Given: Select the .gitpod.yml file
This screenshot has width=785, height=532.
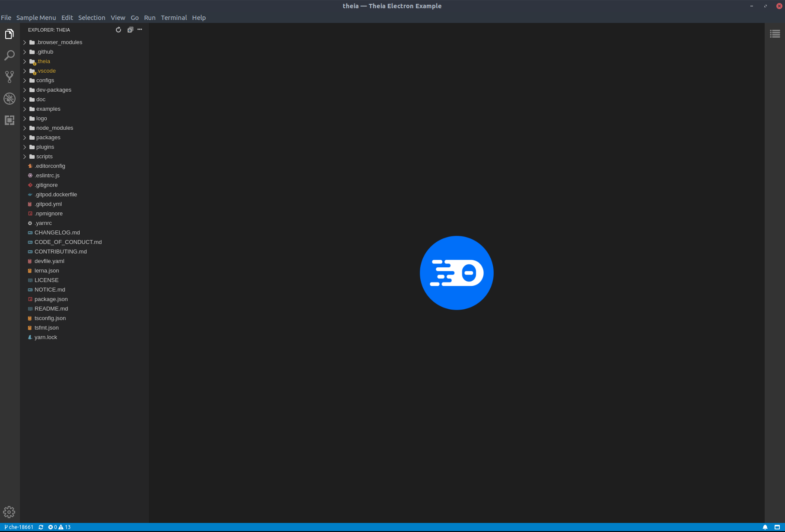Looking at the screenshot, I should [84, 204].
